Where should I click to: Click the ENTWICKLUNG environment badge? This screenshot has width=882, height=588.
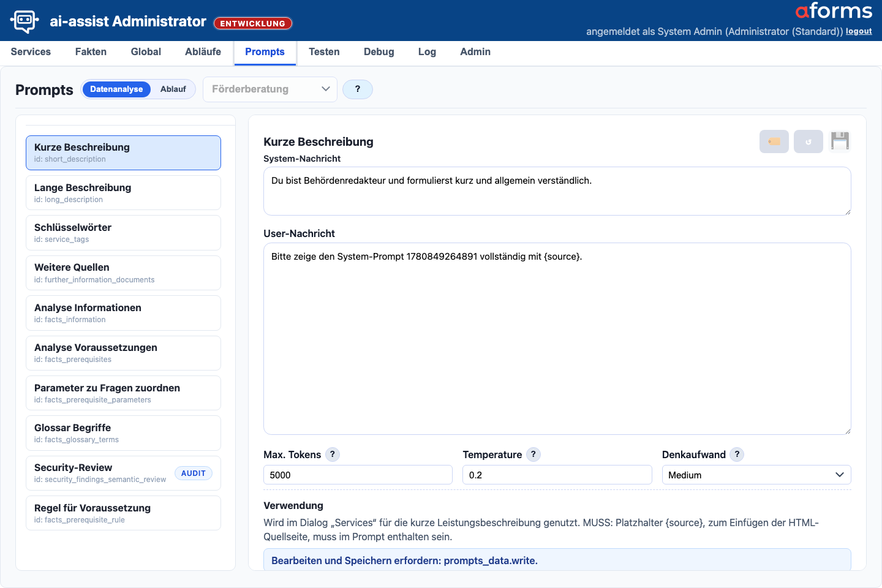[253, 23]
